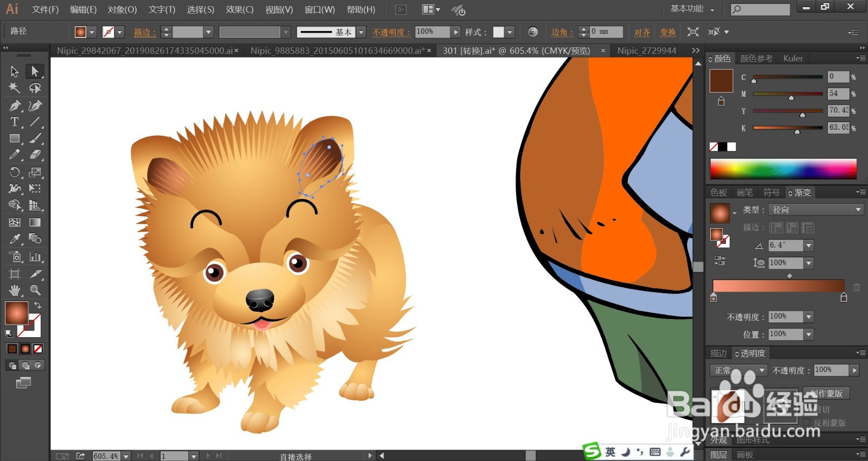Viewport: 868px width, 461px height.
Task: Switch to the Nipic_29842067 document tab
Action: pyautogui.click(x=144, y=50)
